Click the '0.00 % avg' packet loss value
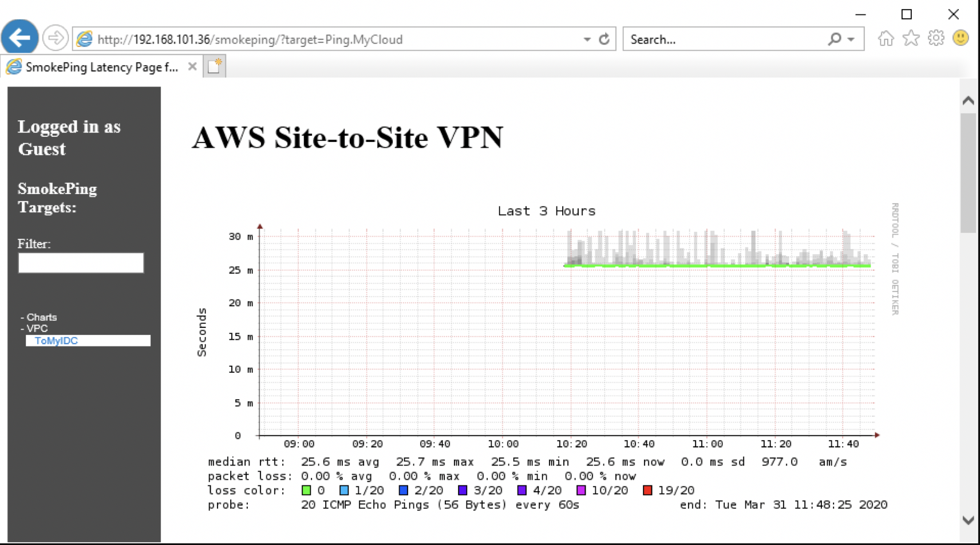Viewport: 980px width, 545px height. [337, 476]
